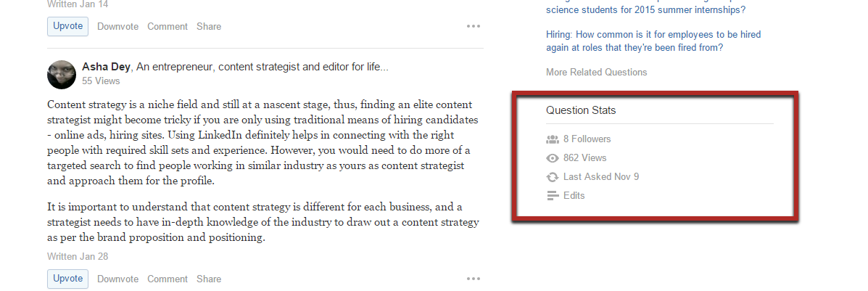Viewport: 868px width, 291px height.
Task: Click the Edits lines icon
Action: pos(553,196)
